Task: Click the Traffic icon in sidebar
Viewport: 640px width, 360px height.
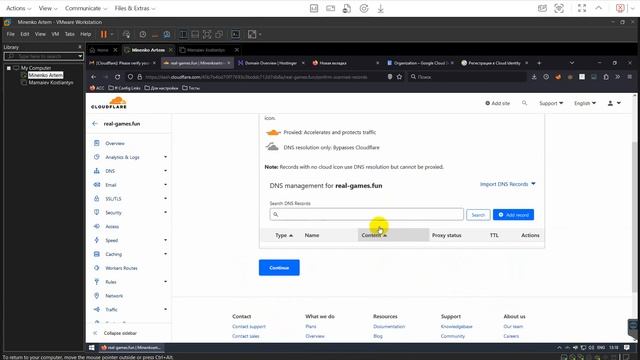Action: pyautogui.click(x=97, y=309)
